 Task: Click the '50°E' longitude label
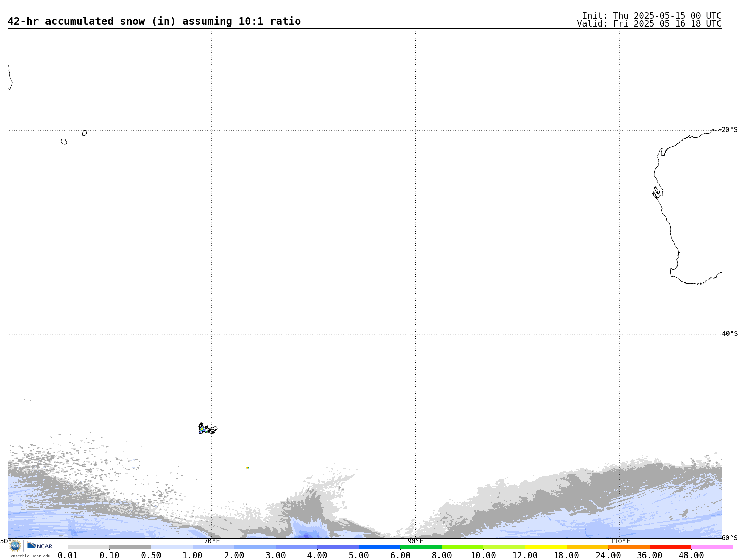[8, 541]
